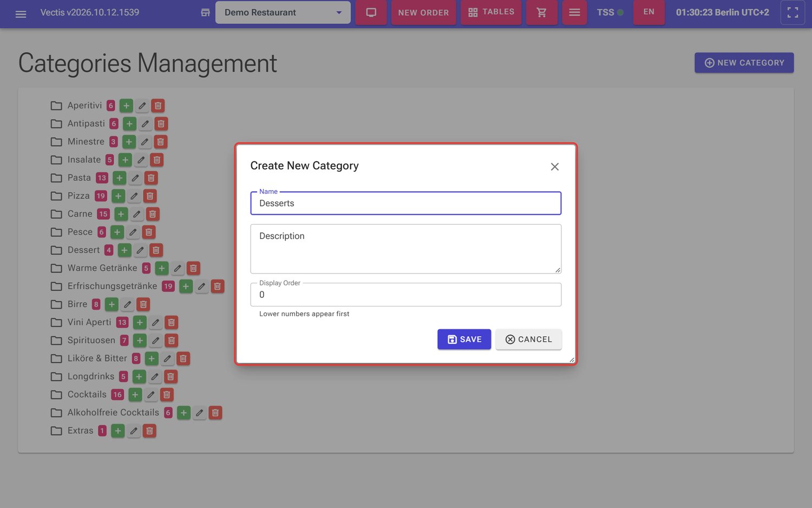Screen dimensions: 812x508
Task: Click the Display Order field
Action: click(405, 295)
